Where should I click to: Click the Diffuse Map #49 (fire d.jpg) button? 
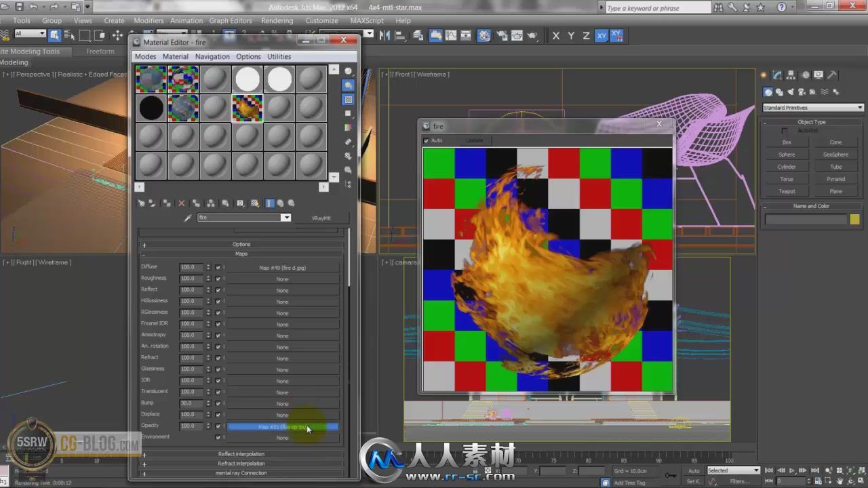tap(282, 268)
